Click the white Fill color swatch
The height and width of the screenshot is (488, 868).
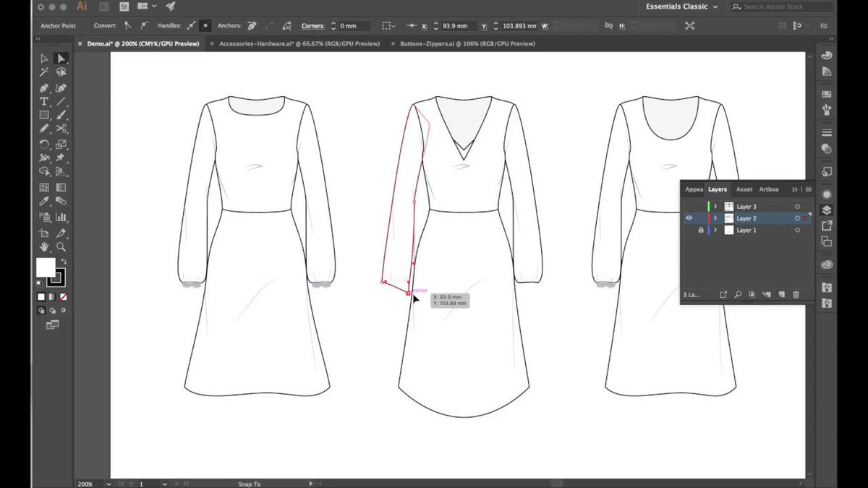click(46, 267)
